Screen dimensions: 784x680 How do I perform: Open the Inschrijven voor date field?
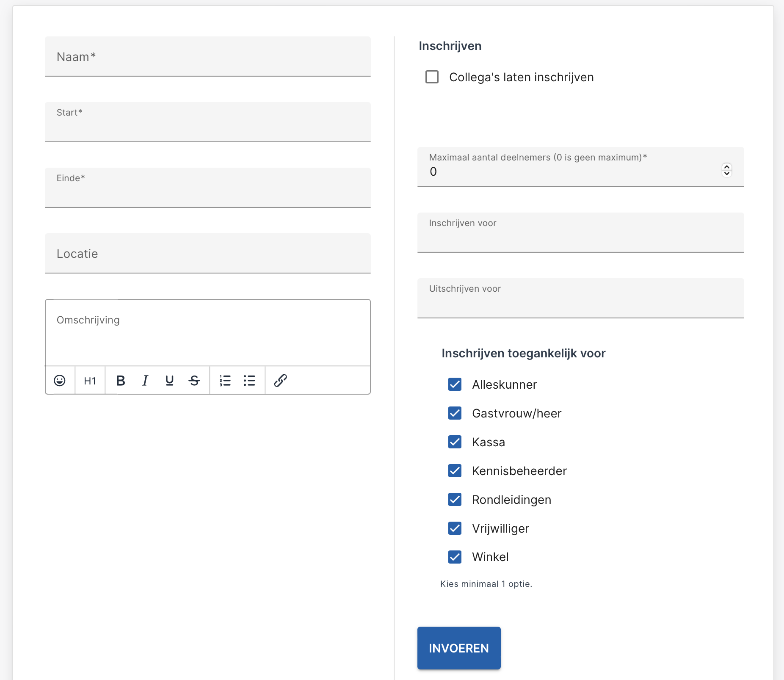coord(580,232)
